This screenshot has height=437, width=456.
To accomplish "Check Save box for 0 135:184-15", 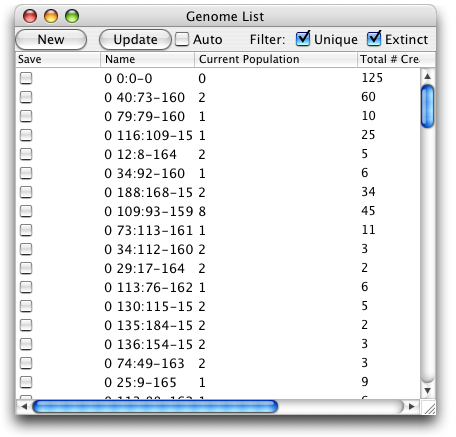I will (x=26, y=325).
